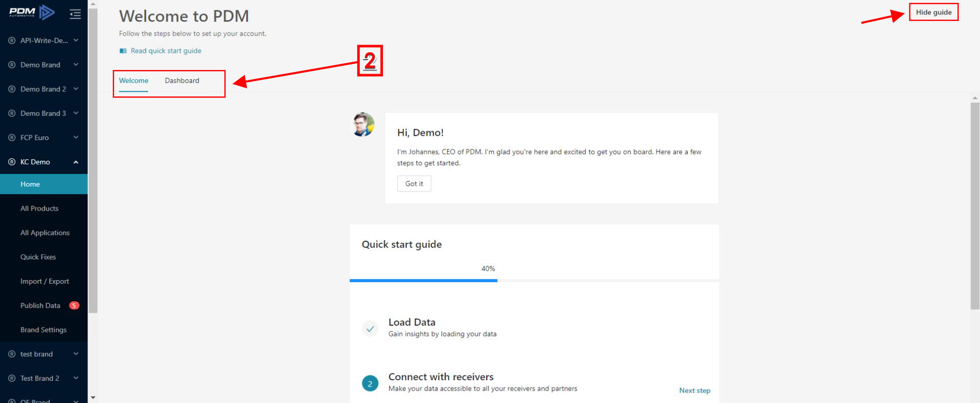Click 'Follow the steps below' subtitle text
Screen dimensions: 980x403
pos(193,34)
